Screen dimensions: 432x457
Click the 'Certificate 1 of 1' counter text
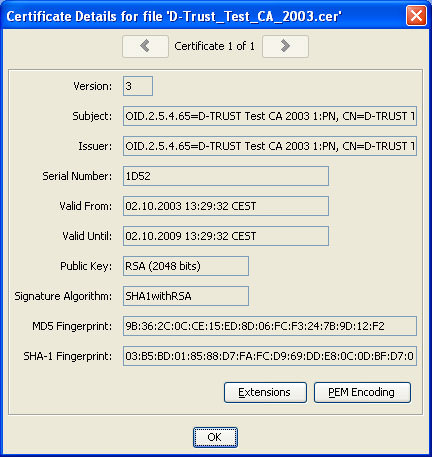[214, 46]
